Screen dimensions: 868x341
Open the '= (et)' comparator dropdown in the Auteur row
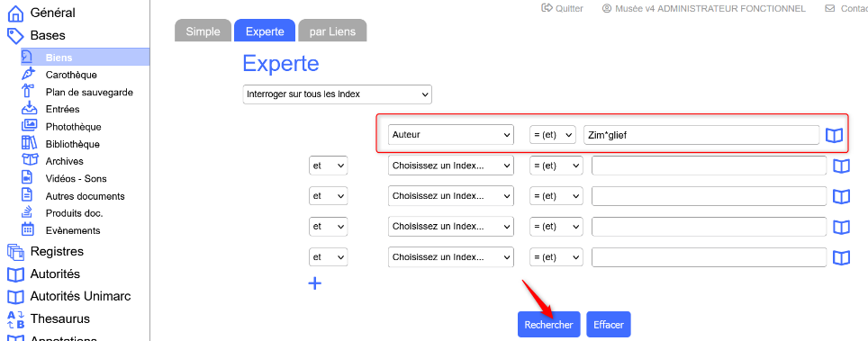553,135
